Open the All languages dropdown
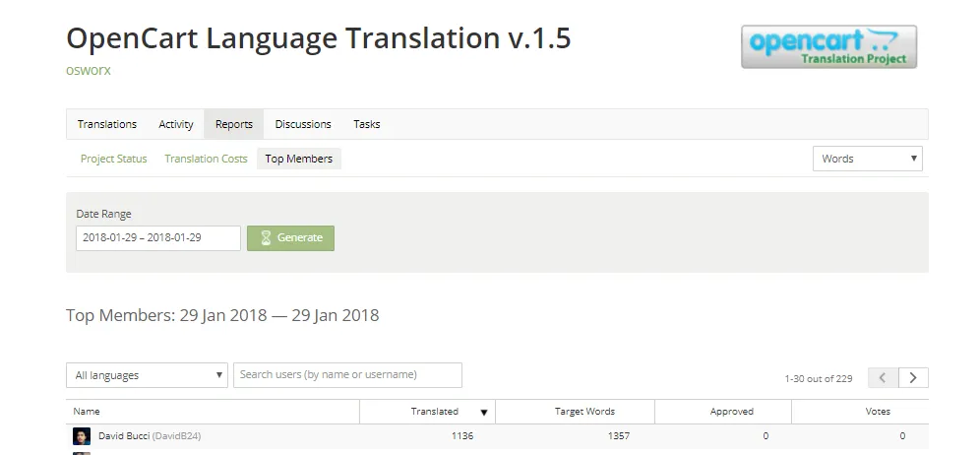980x455 pixels. point(147,375)
